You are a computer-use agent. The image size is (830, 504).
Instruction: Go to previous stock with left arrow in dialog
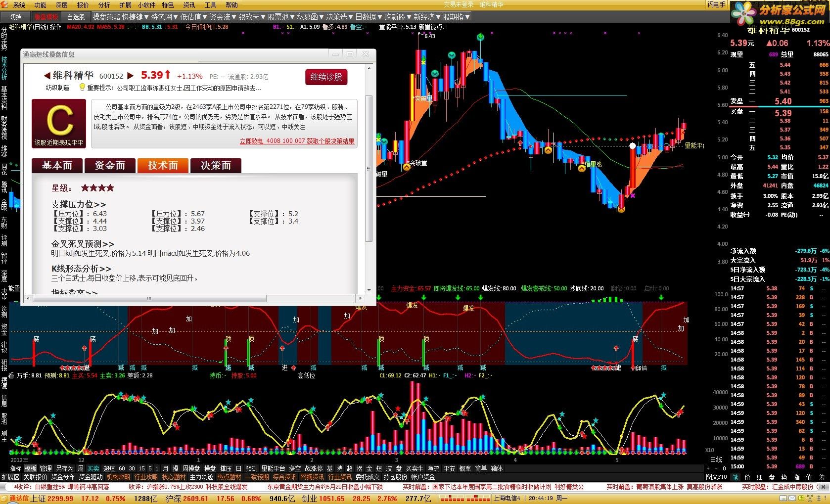(47, 76)
